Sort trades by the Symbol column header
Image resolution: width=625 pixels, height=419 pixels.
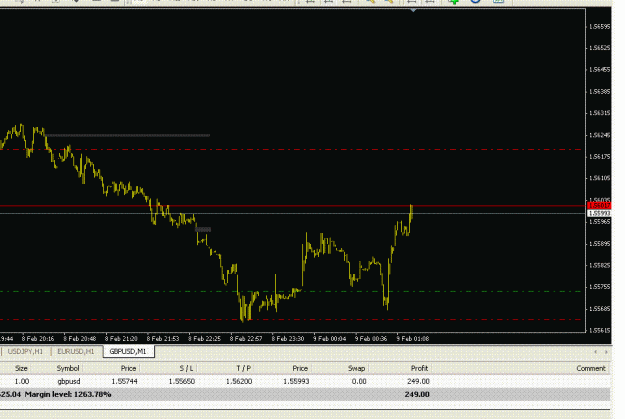(x=68, y=368)
